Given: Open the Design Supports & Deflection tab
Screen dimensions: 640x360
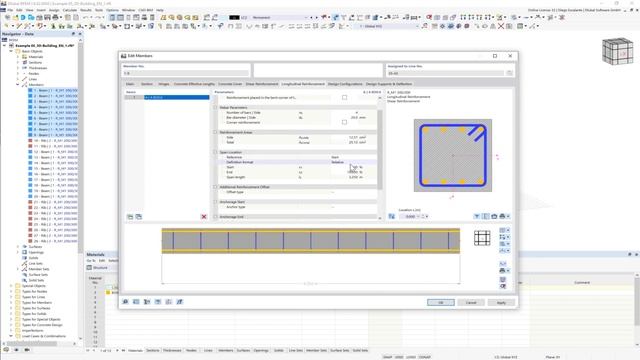Looking at the screenshot, I should [x=389, y=84].
